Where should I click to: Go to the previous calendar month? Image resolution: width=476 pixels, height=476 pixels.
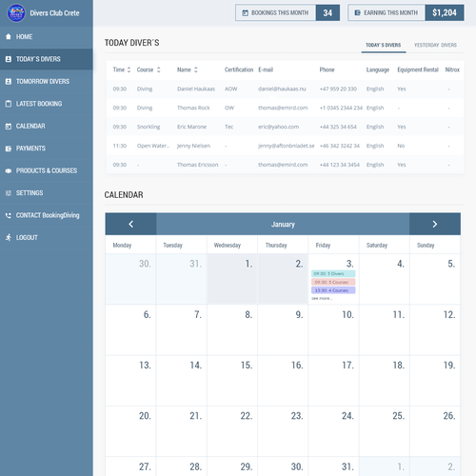pyautogui.click(x=130, y=224)
